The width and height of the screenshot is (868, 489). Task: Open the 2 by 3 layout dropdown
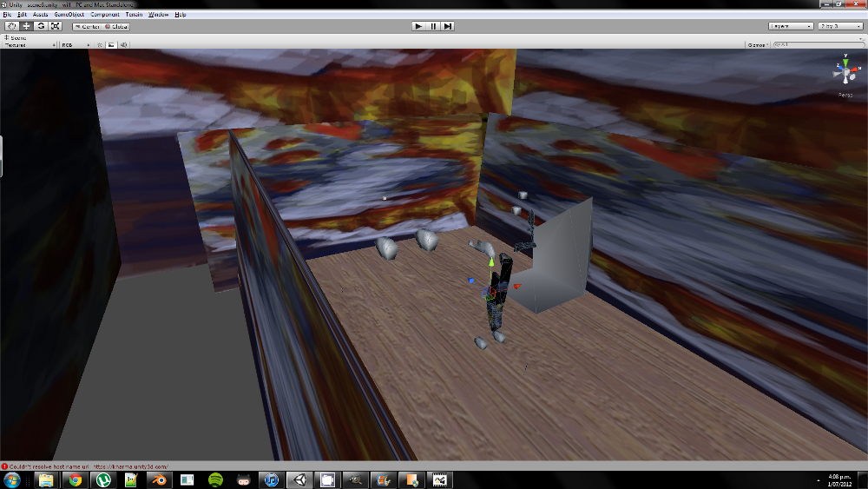tap(840, 26)
